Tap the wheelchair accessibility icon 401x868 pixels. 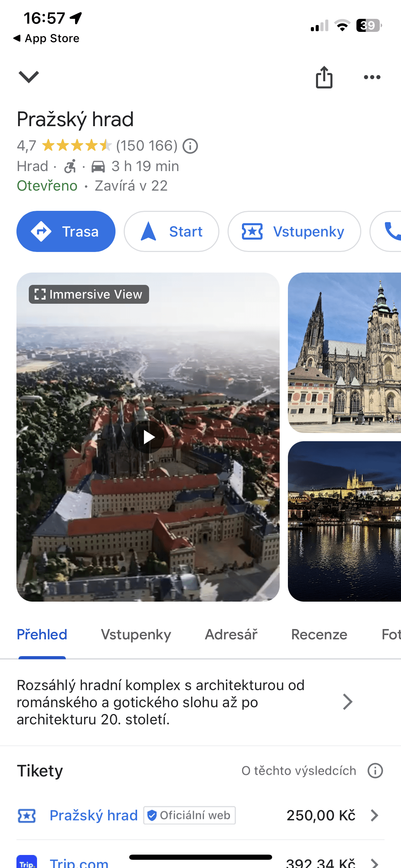[70, 167]
